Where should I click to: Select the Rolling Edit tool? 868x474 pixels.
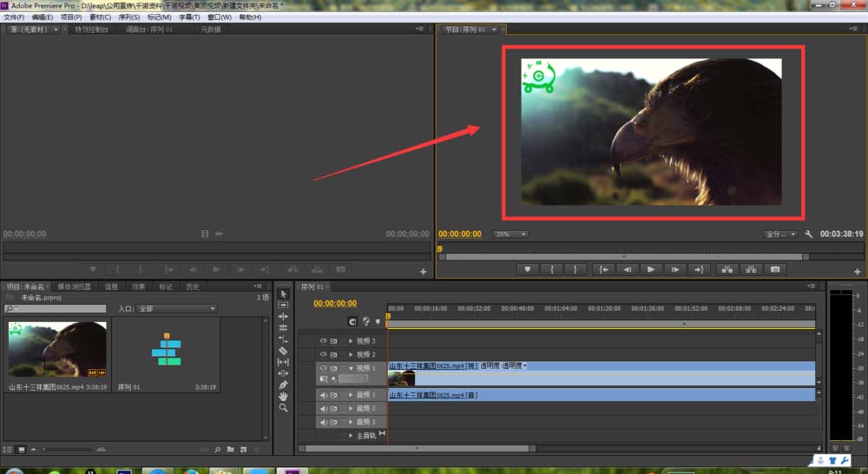pos(284,328)
